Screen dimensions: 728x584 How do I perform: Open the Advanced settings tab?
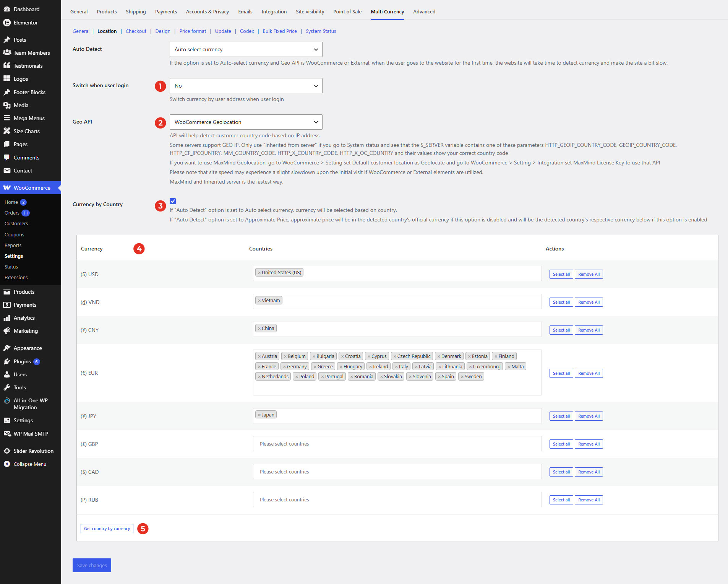point(424,11)
